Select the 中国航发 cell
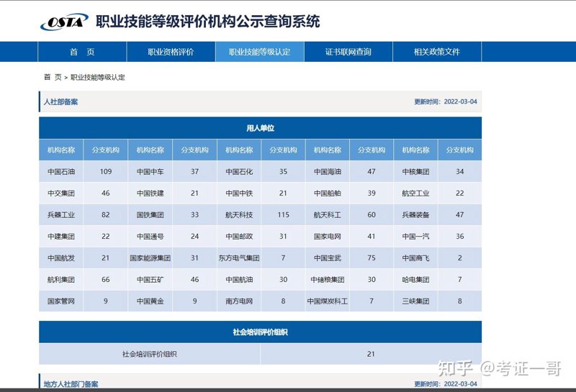The height and width of the screenshot is (392, 576). [x=61, y=258]
